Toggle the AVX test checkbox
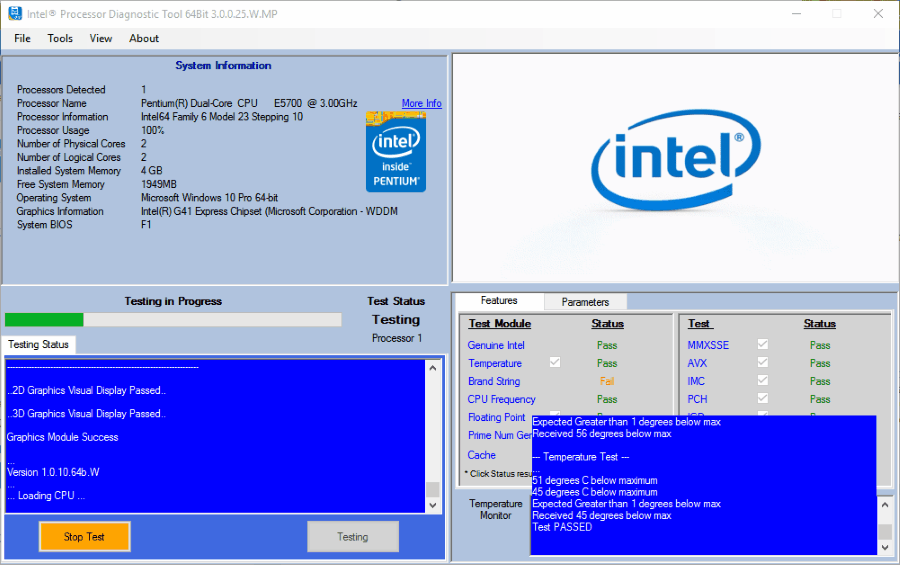900x565 pixels. [x=762, y=362]
